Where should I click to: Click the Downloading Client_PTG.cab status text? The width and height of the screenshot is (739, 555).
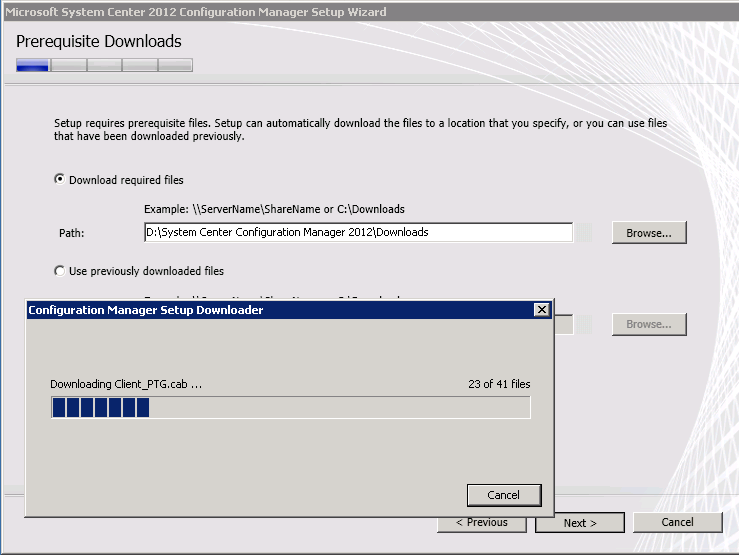[x=126, y=384]
